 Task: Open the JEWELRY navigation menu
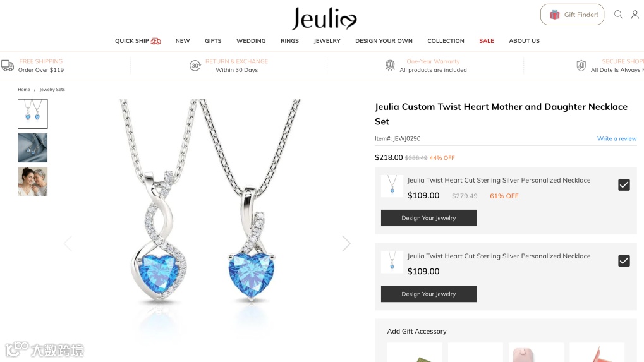327,41
